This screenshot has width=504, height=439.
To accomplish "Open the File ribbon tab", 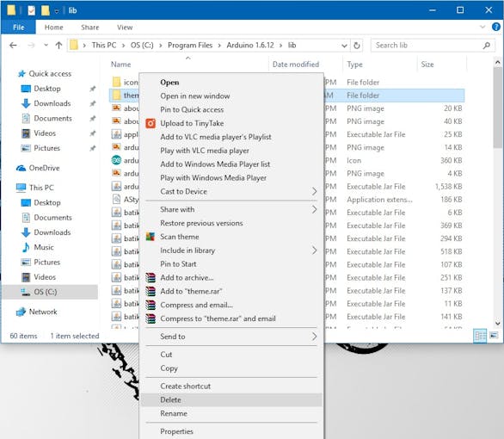I will (18, 28).
